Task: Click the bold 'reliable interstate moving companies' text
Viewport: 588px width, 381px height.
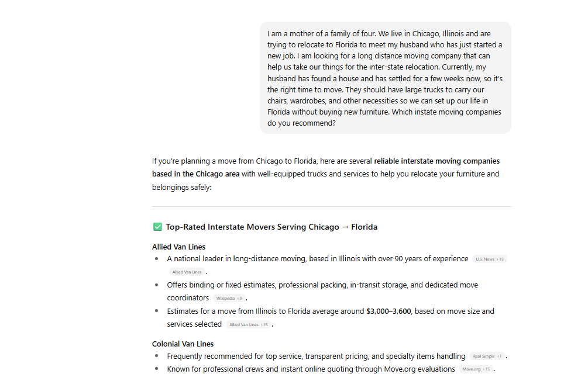Action: click(x=436, y=161)
